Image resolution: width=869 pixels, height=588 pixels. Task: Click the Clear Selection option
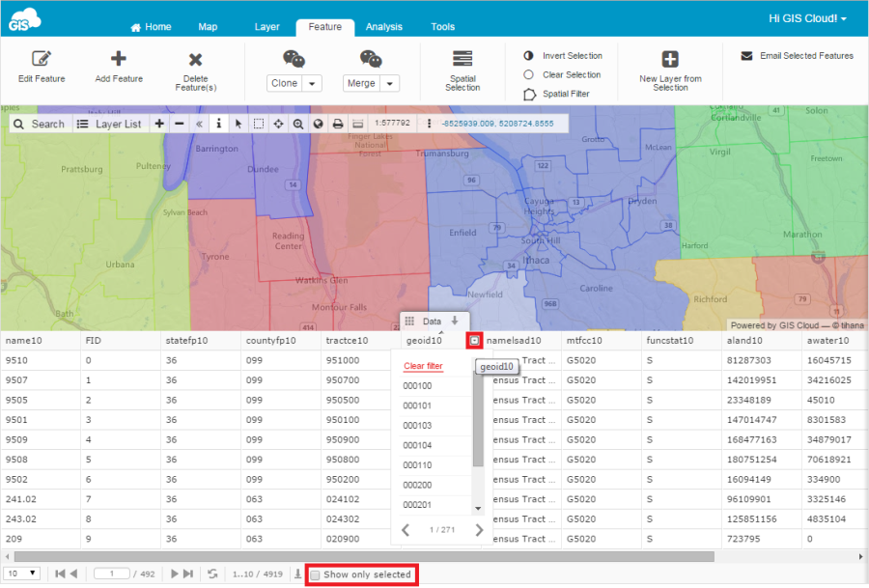point(571,74)
